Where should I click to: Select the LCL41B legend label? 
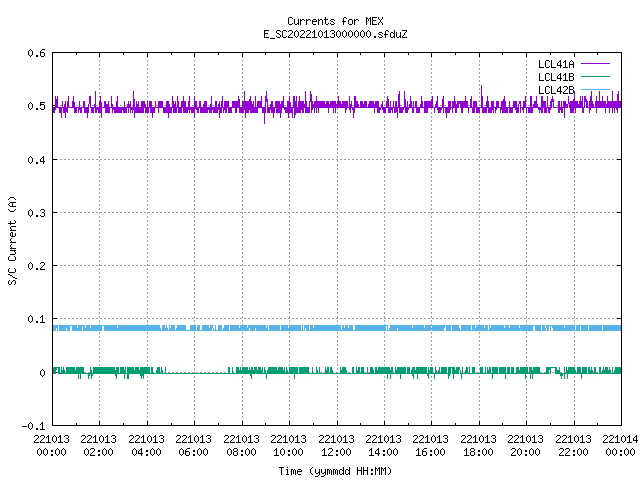point(556,77)
